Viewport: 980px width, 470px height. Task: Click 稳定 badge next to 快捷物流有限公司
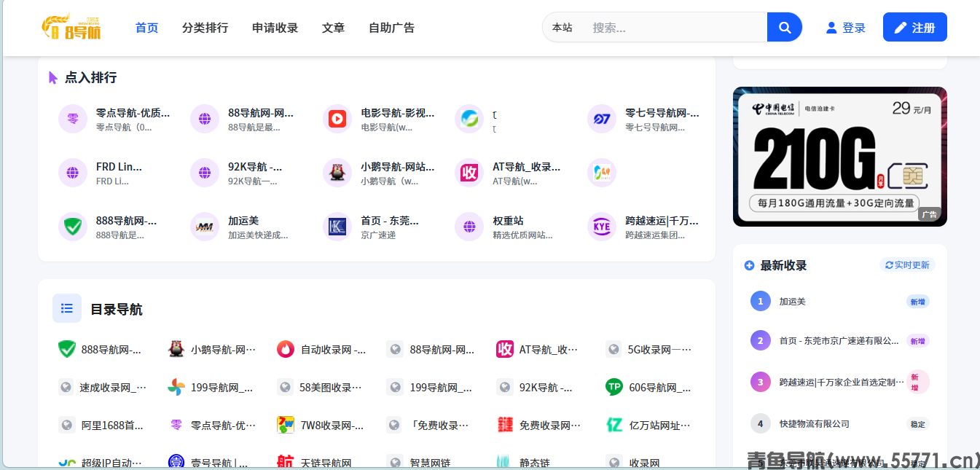pyautogui.click(x=917, y=424)
